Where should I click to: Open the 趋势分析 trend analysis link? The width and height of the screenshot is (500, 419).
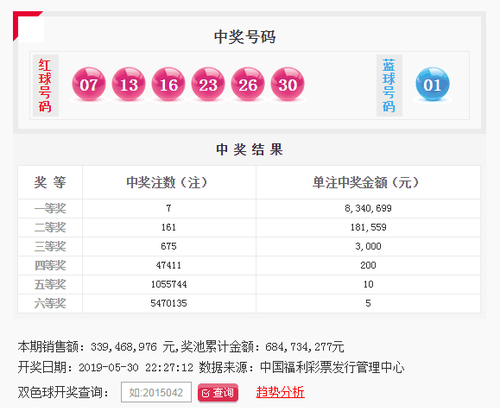(x=280, y=392)
